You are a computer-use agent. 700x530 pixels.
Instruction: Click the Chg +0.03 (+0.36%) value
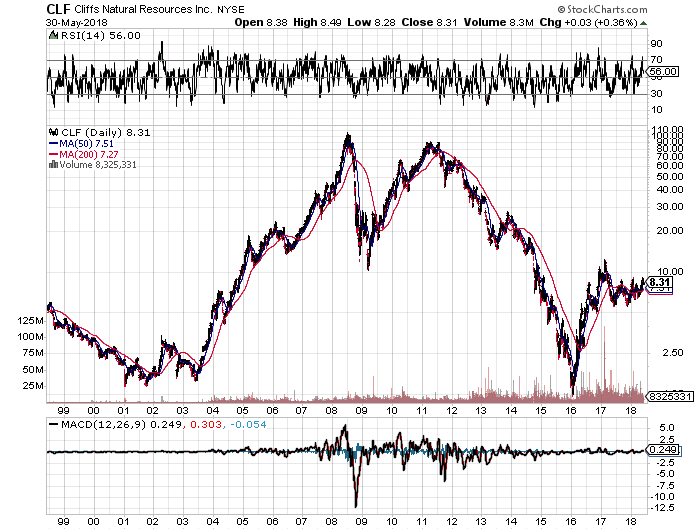pos(588,22)
